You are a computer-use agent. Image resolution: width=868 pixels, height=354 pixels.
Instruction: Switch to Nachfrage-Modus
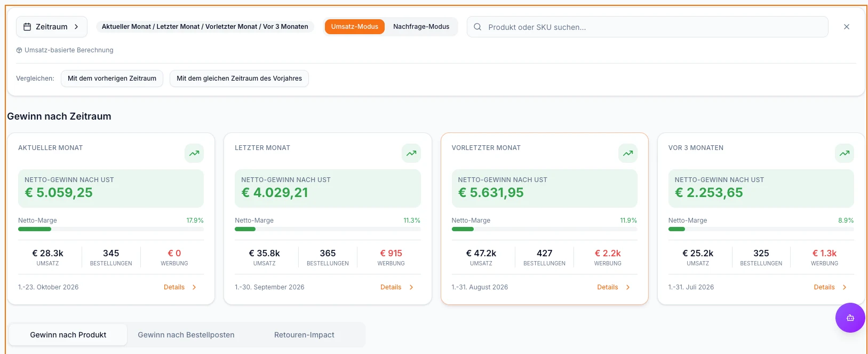coord(421,27)
